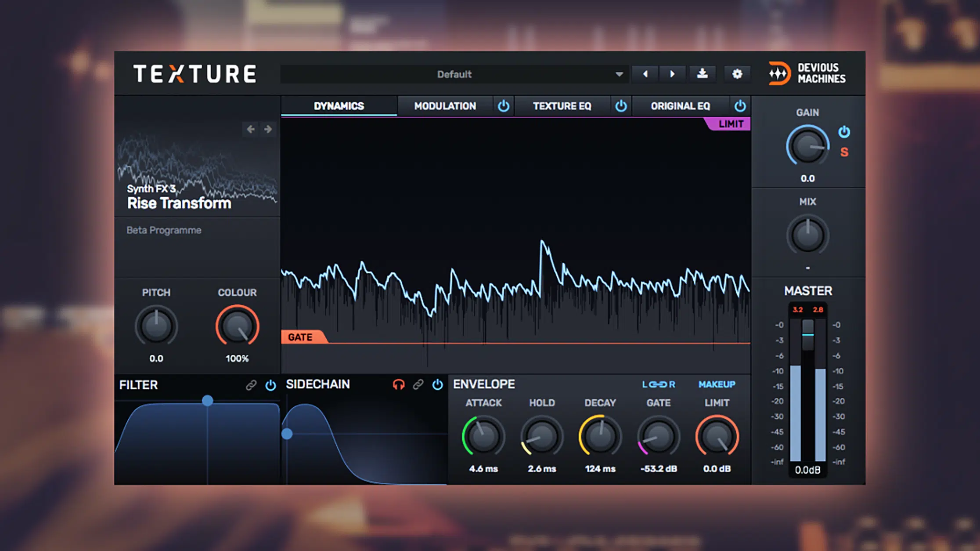This screenshot has height=551, width=980.
Task: Click the envelope Limit knob
Action: tap(717, 436)
